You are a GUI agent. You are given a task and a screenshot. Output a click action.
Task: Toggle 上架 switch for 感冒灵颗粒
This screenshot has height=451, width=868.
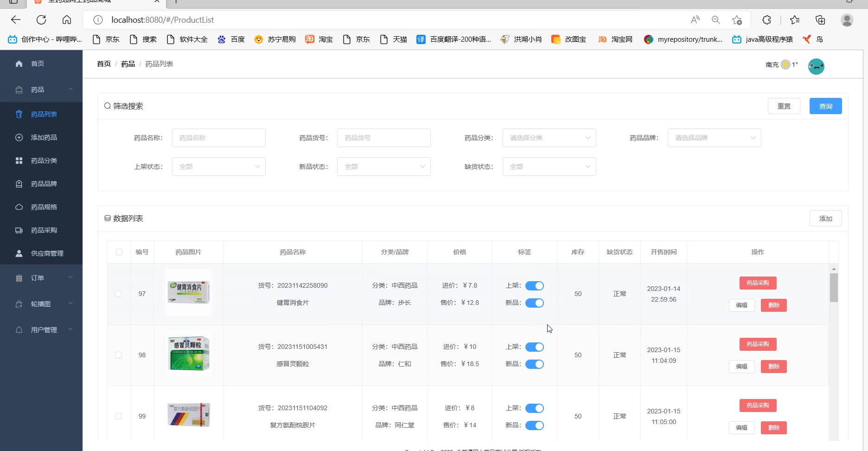(x=534, y=347)
